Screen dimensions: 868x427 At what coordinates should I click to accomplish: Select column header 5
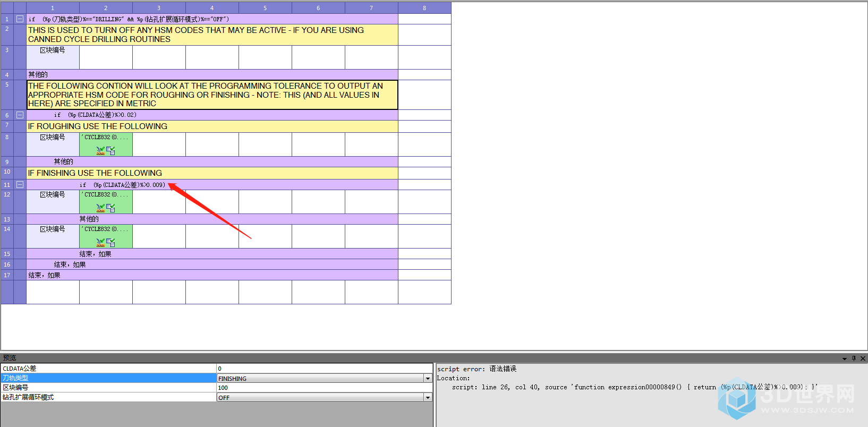click(x=265, y=8)
